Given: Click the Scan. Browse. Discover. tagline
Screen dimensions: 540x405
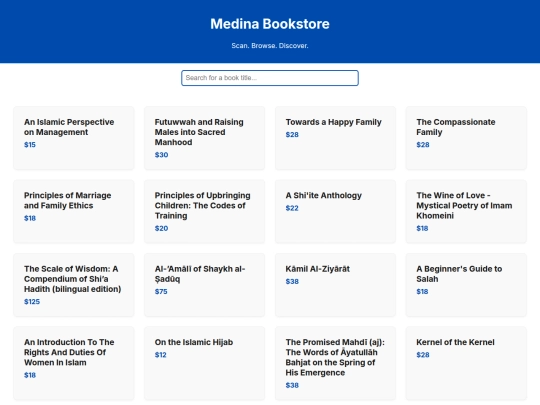Looking at the screenshot, I should pyautogui.click(x=270, y=46).
